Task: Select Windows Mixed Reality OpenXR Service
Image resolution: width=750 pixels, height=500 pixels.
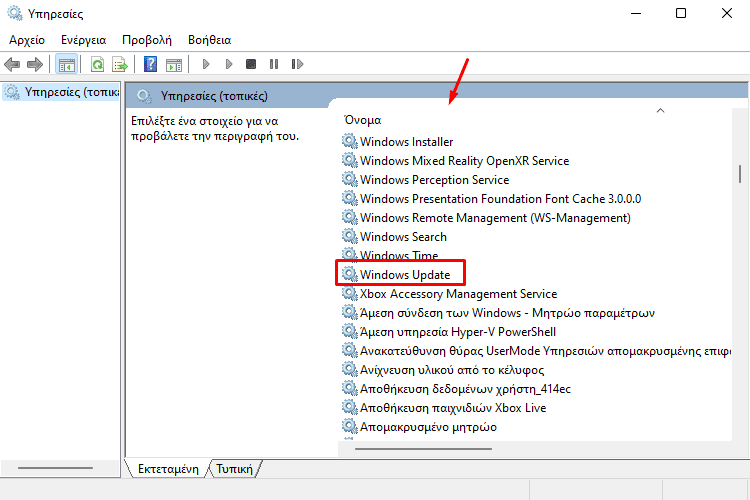Action: (464, 161)
